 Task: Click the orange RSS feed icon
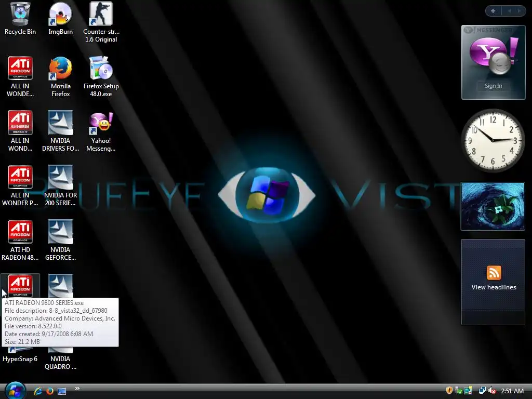coord(494,273)
